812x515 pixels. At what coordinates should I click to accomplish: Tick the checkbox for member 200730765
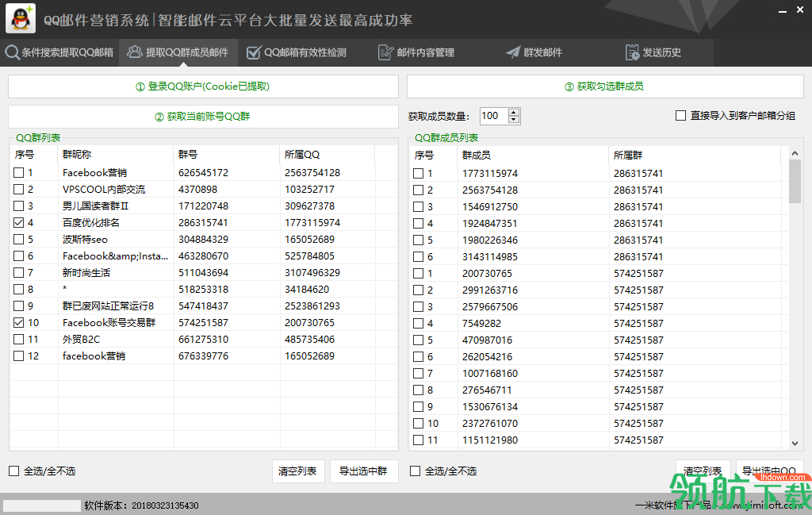pyautogui.click(x=419, y=274)
